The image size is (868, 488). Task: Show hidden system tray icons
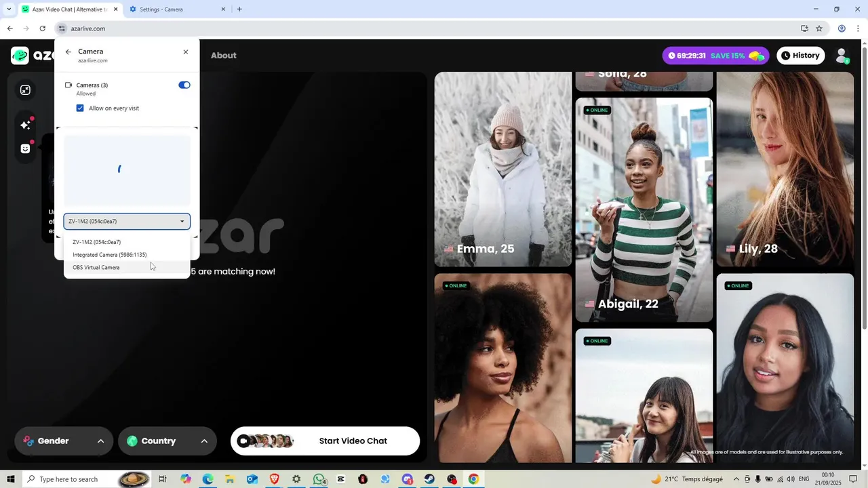click(x=736, y=479)
